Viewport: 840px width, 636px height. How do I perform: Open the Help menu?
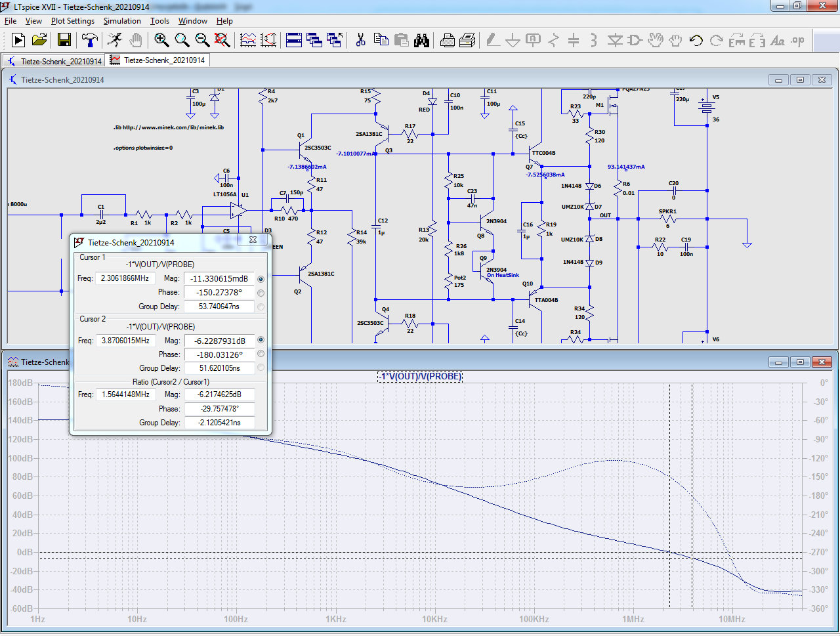(224, 21)
